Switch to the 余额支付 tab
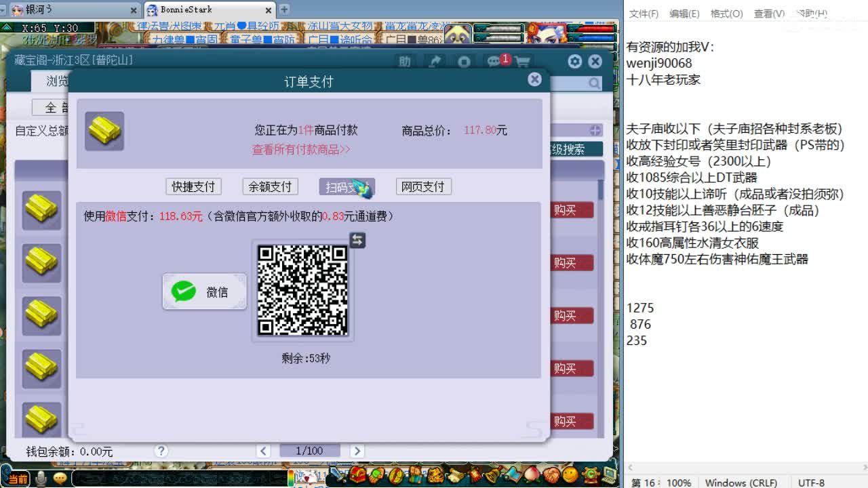 point(270,186)
